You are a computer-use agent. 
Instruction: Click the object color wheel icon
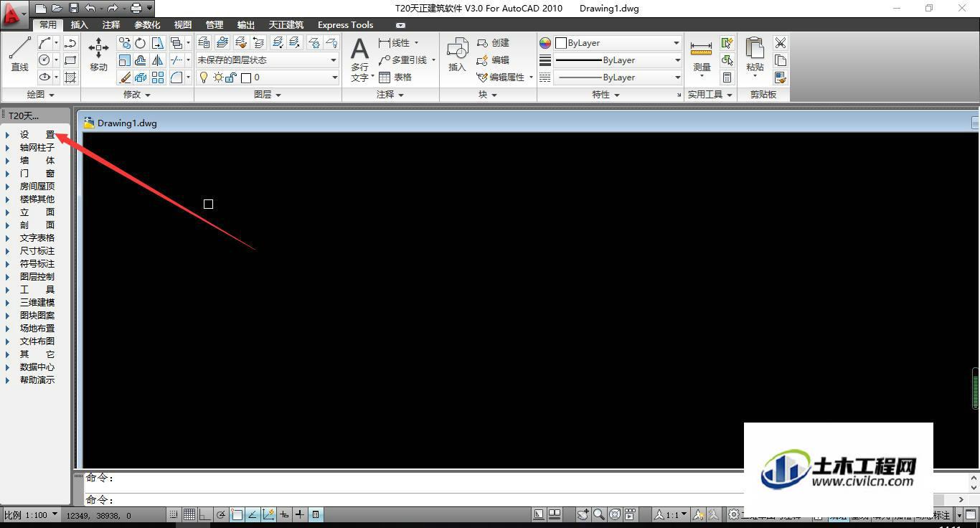pyautogui.click(x=545, y=43)
